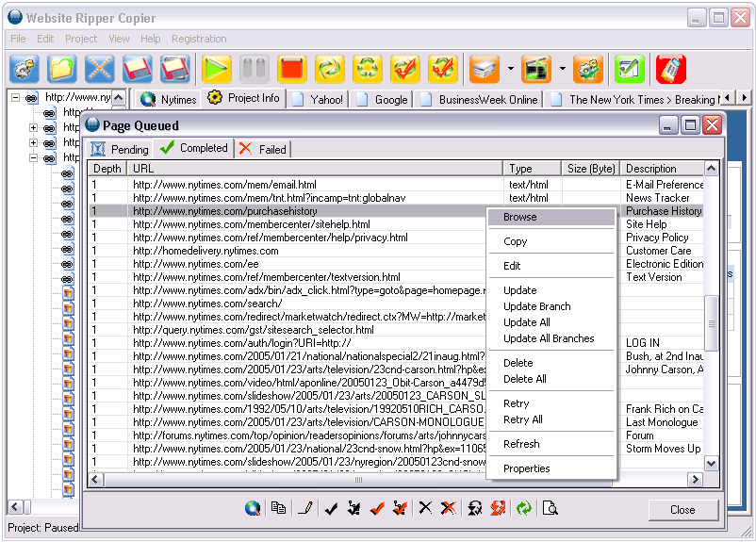Open the Project menu

(x=81, y=39)
